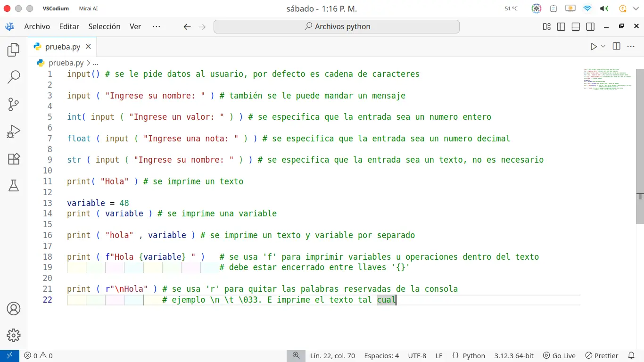Click Mirai AI in the top panel
The width and height of the screenshot is (644, 362).
point(89,8)
